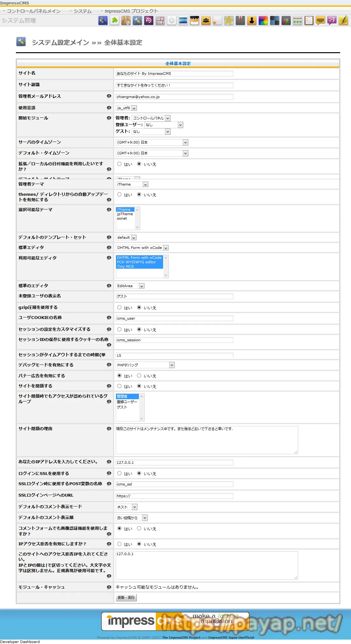The height and width of the screenshot is (644, 351).
Task: Select はい for gzip圧縮を使用する
Action: pyautogui.click(x=120, y=308)
